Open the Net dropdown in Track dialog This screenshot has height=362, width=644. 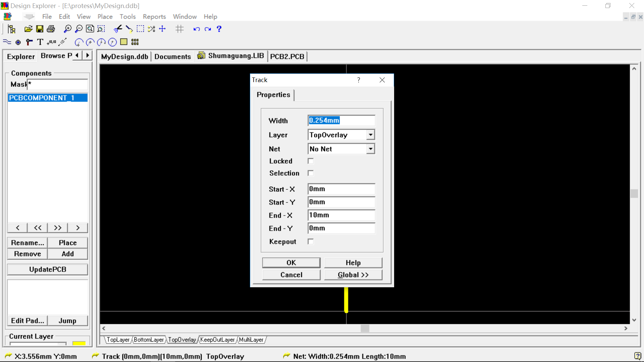pyautogui.click(x=371, y=148)
